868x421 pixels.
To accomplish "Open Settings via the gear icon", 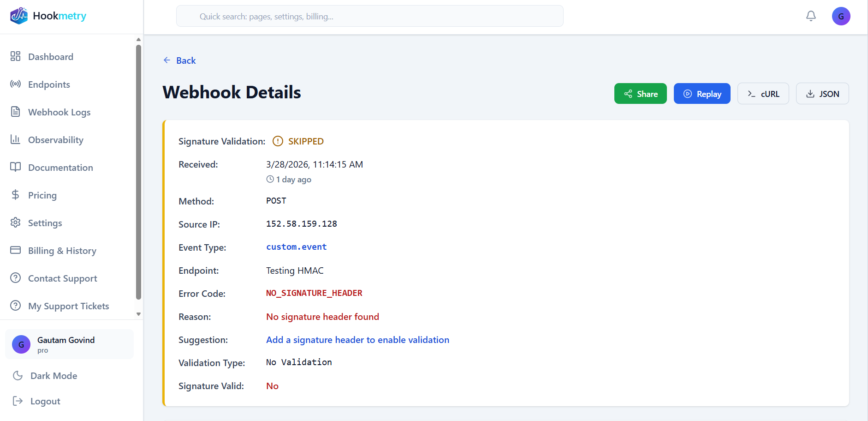I will coord(15,223).
